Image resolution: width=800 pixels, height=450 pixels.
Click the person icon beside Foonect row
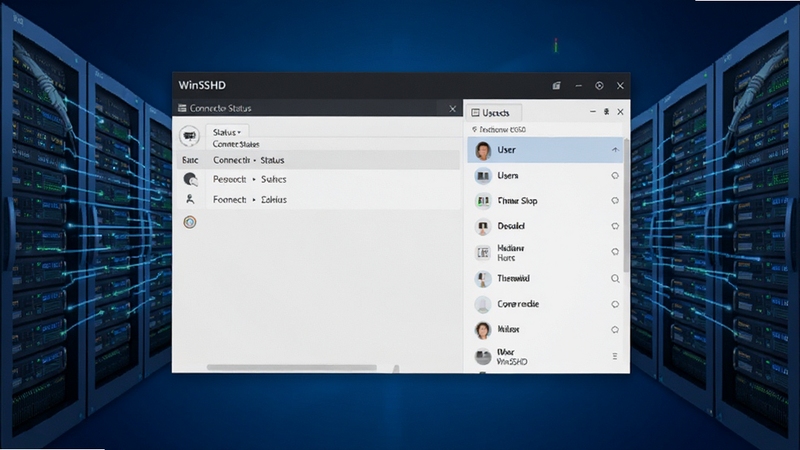pos(190,199)
